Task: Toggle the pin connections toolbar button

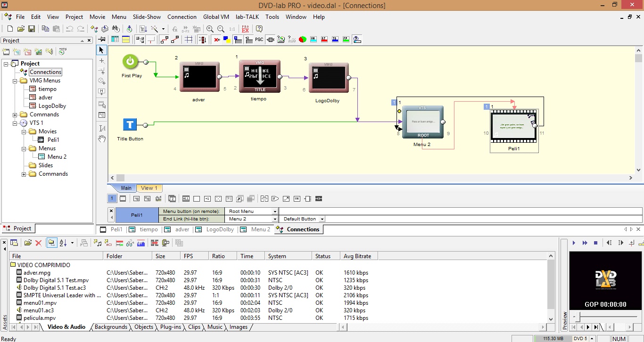Action: tap(102, 40)
